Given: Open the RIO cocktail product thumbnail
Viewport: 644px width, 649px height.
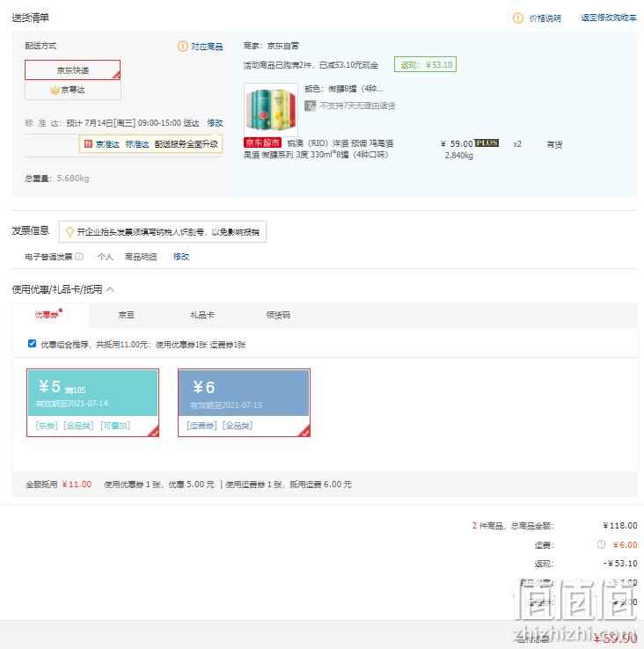Looking at the screenshot, I should click(271, 110).
